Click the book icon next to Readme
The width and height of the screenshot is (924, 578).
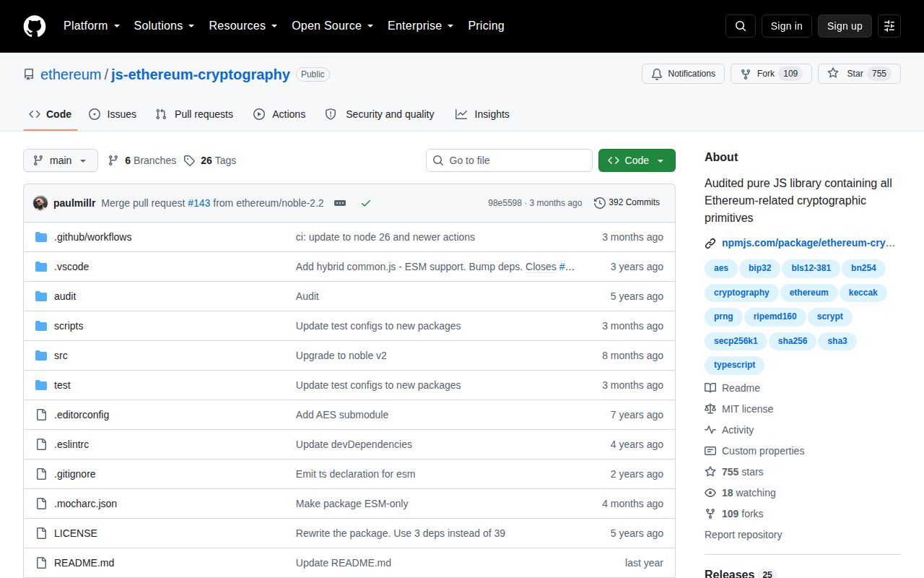pyautogui.click(x=710, y=388)
